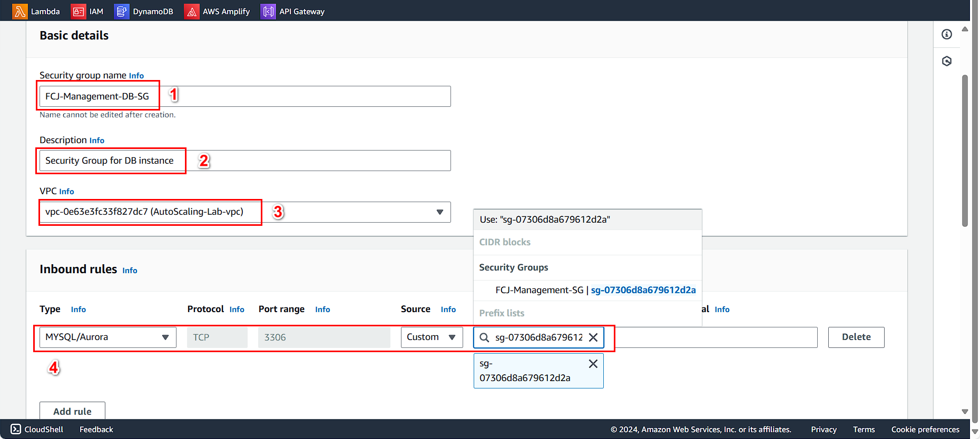Click Info link next to Description

click(x=97, y=141)
